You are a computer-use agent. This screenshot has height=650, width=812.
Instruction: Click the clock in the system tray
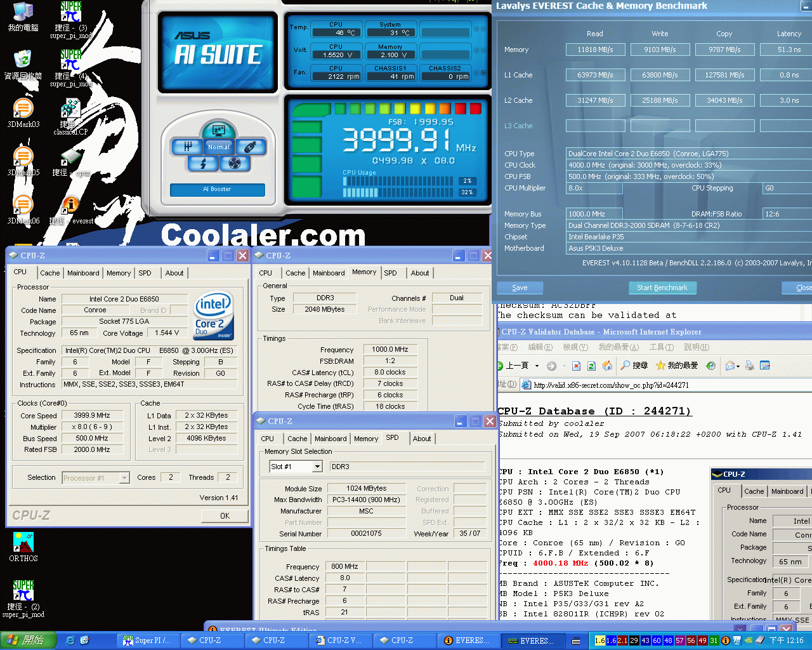[x=787, y=640]
